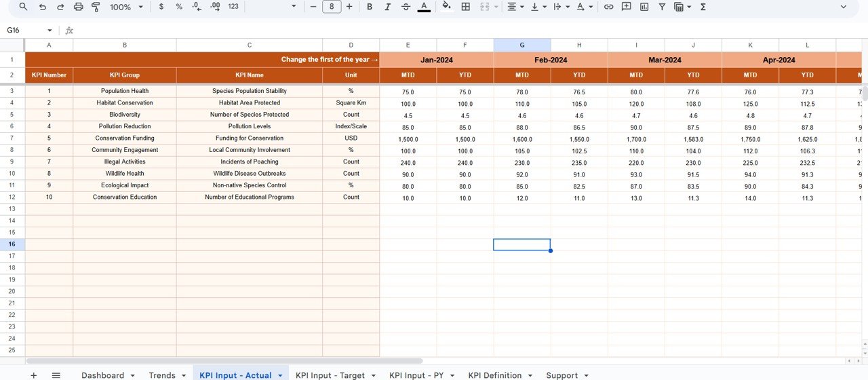Click the Insert chart icon
This screenshot has width=868, height=380.
[644, 7]
